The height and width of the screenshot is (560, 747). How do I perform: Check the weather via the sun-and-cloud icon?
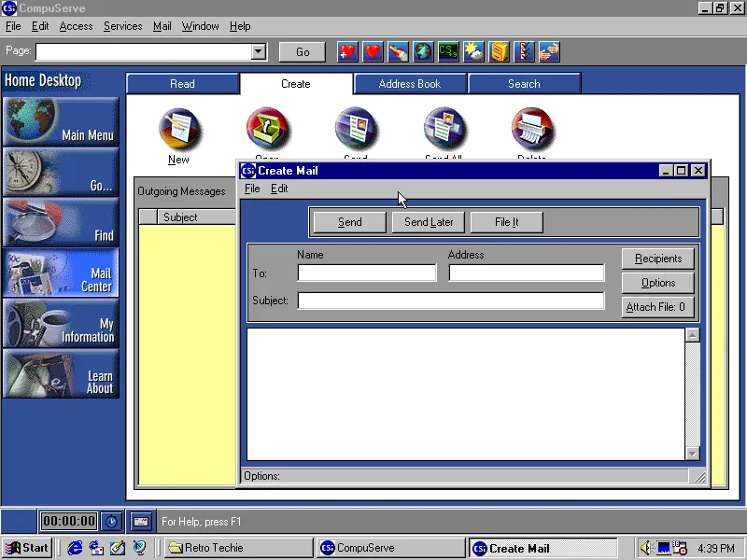473,51
